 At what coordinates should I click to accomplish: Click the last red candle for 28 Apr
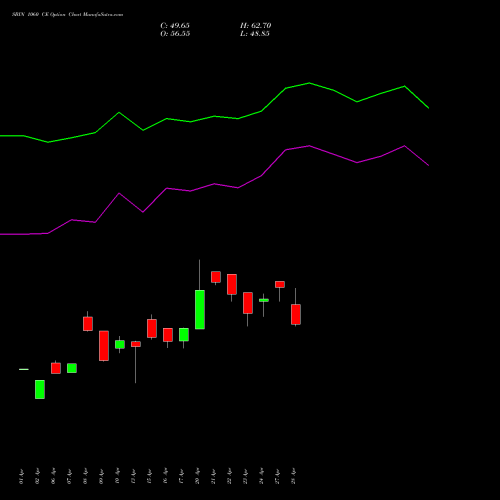pyautogui.click(x=296, y=314)
